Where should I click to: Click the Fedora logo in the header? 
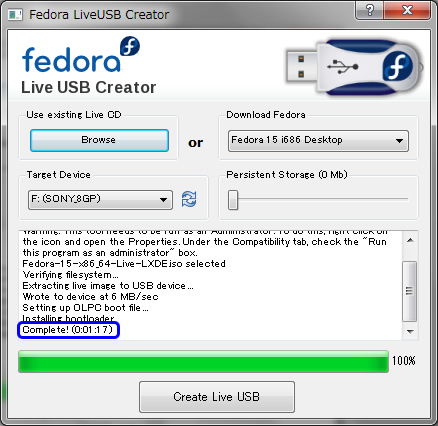[81, 55]
